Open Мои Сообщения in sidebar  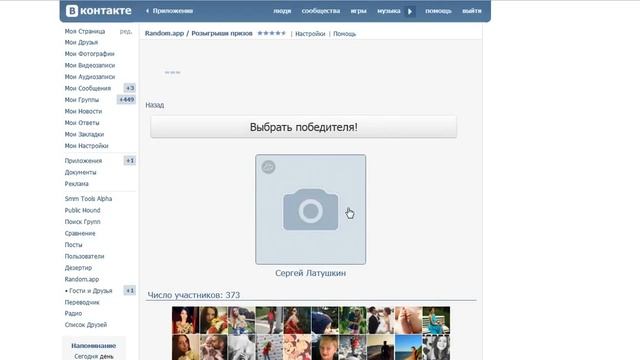(88, 88)
